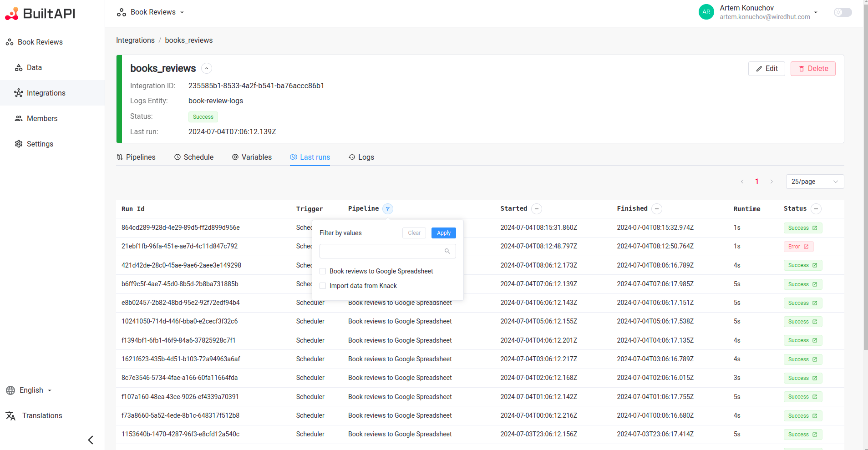Image resolution: width=868 pixels, height=450 pixels.
Task: Open Success status link for run 1153640b
Action: [803, 435]
